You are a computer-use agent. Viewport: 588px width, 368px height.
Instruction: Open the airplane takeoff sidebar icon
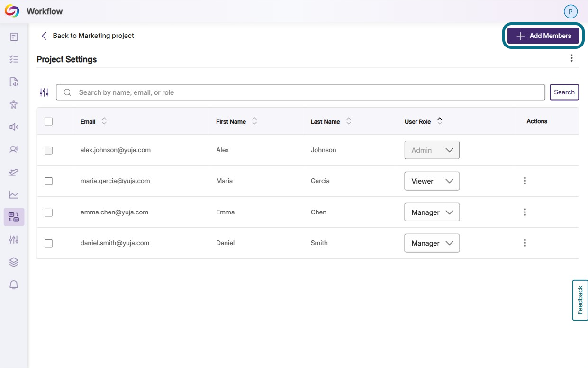pos(14,172)
